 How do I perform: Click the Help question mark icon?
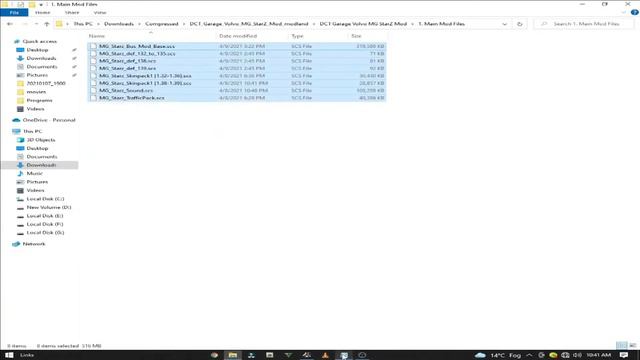click(634, 13)
